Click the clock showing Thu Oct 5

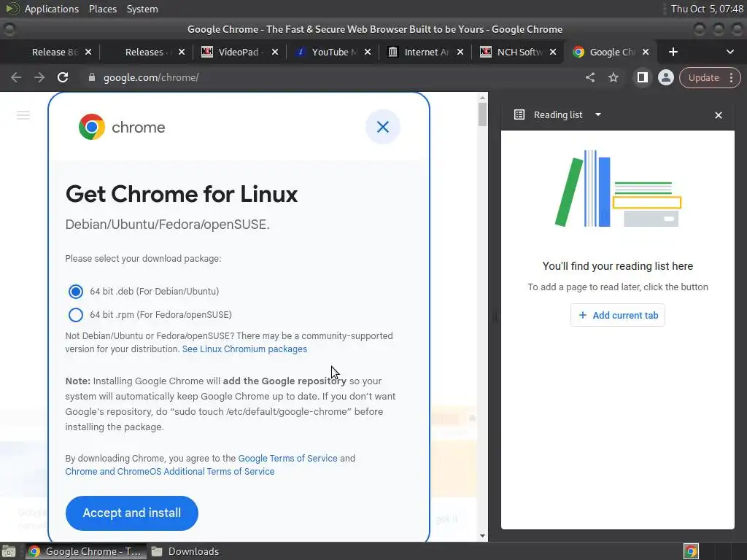(706, 9)
